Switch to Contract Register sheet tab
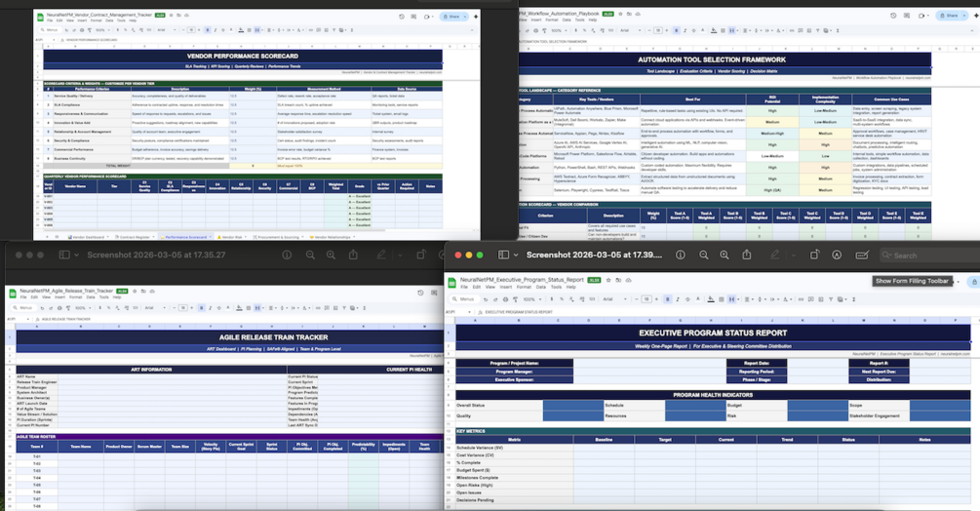Viewport: 980px width, 511px height. 134,237
